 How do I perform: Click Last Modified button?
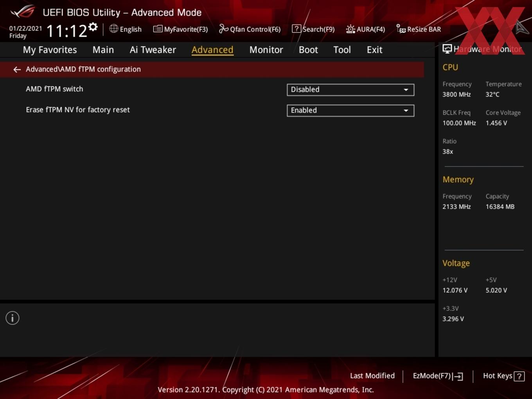point(372,376)
